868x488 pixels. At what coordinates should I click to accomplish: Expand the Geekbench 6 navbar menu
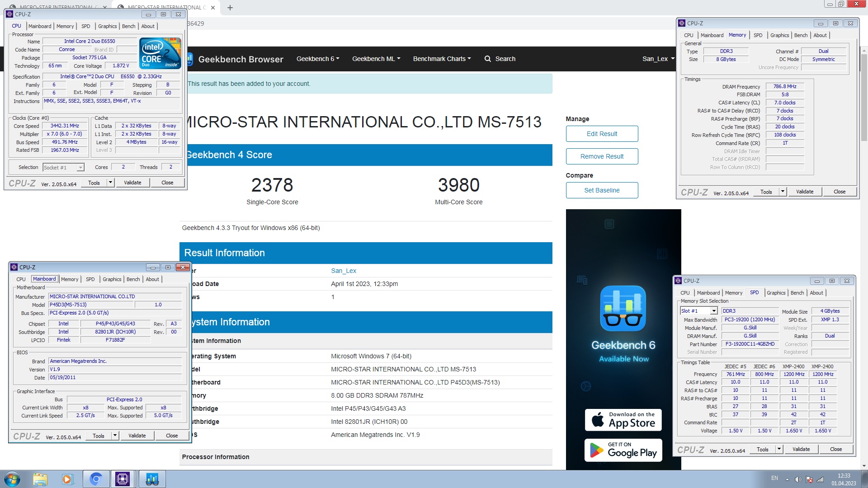[x=318, y=59]
